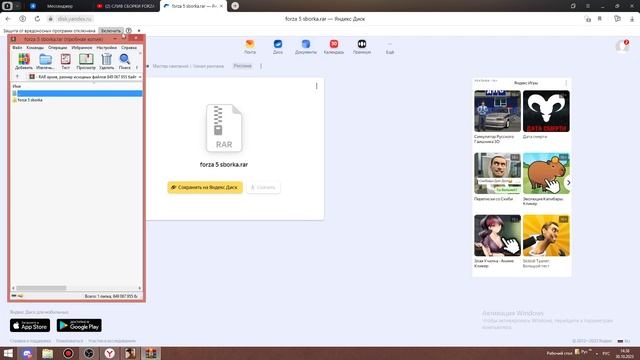The image size is (640, 360).
Task: Click WinRAR horizontal scrollbar thumb
Action: tap(41, 288)
